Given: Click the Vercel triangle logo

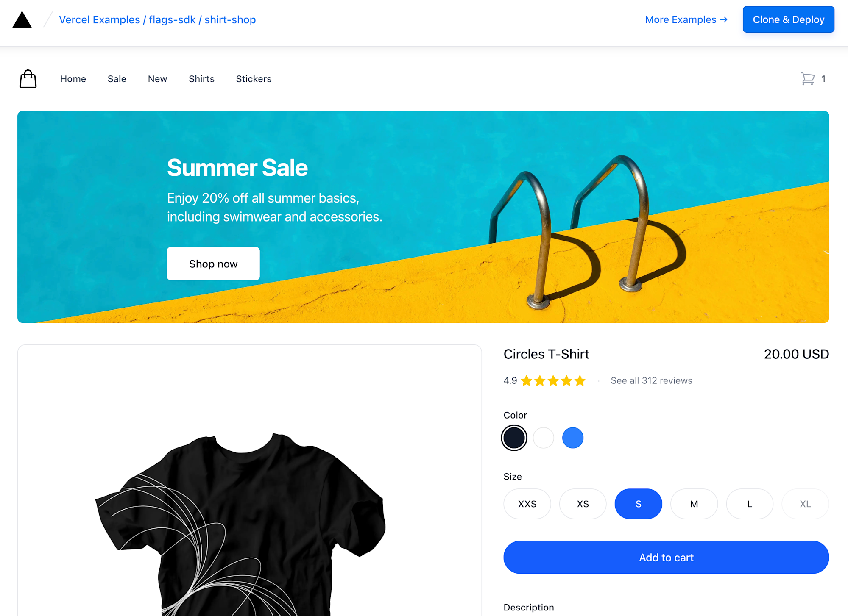Looking at the screenshot, I should (x=22, y=20).
